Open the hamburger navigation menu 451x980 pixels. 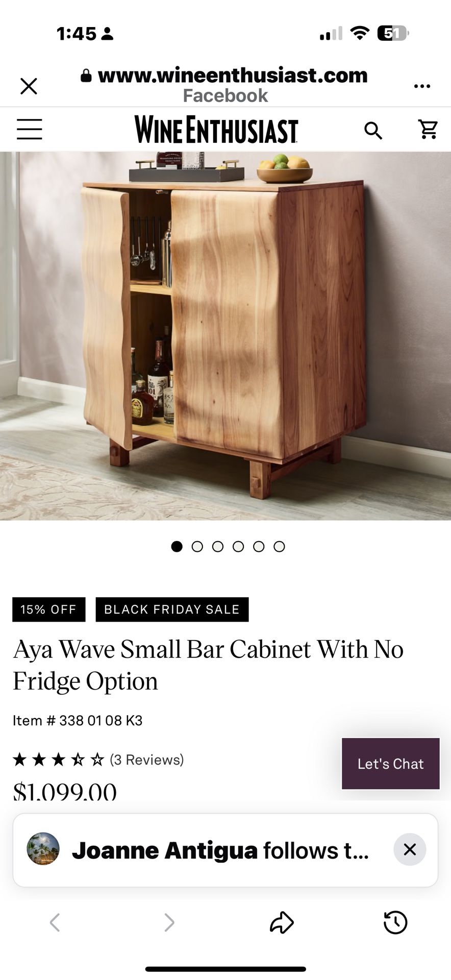[29, 129]
